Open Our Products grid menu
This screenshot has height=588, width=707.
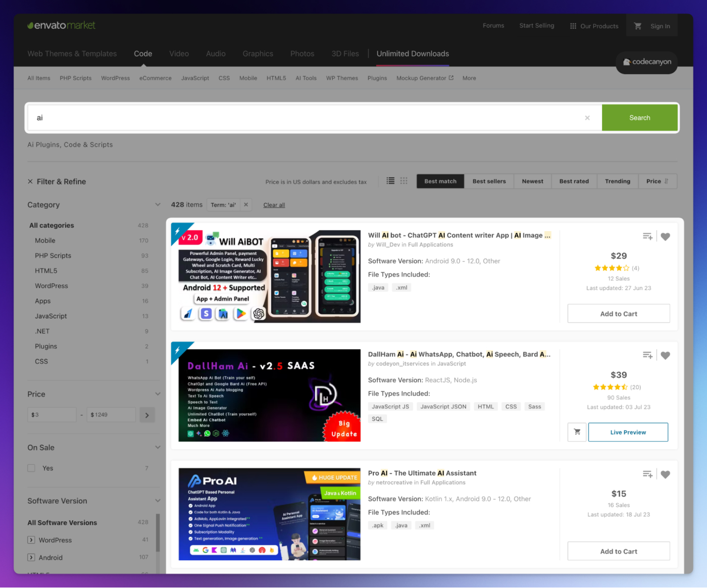(594, 26)
